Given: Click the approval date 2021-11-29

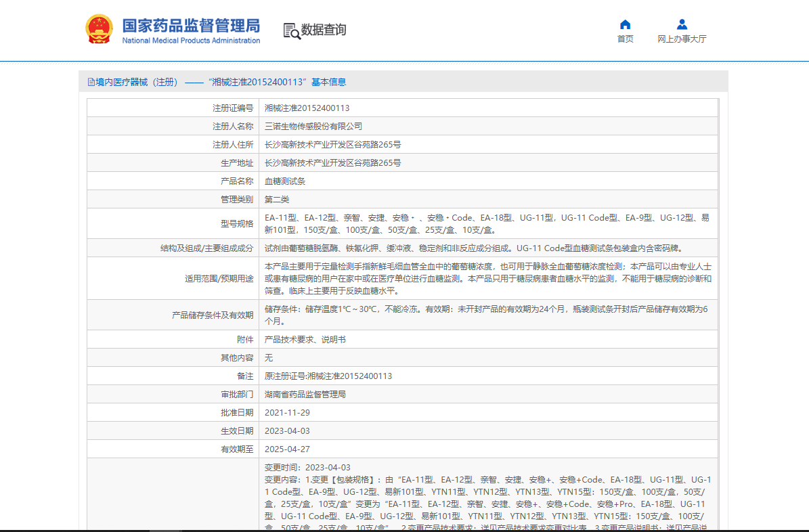Looking at the screenshot, I should [287, 413].
